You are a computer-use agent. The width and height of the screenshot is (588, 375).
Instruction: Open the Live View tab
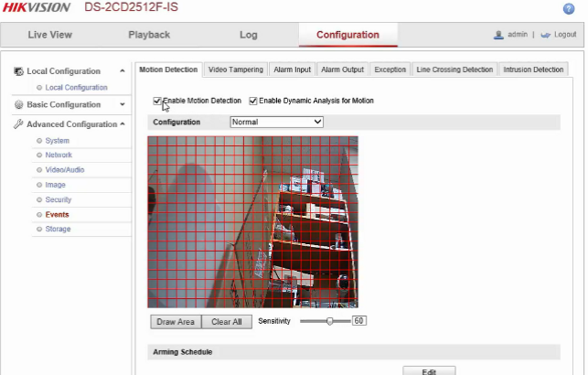coord(49,35)
